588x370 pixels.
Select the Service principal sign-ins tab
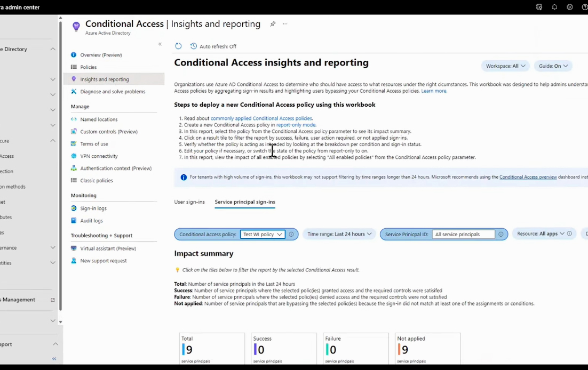(x=245, y=202)
